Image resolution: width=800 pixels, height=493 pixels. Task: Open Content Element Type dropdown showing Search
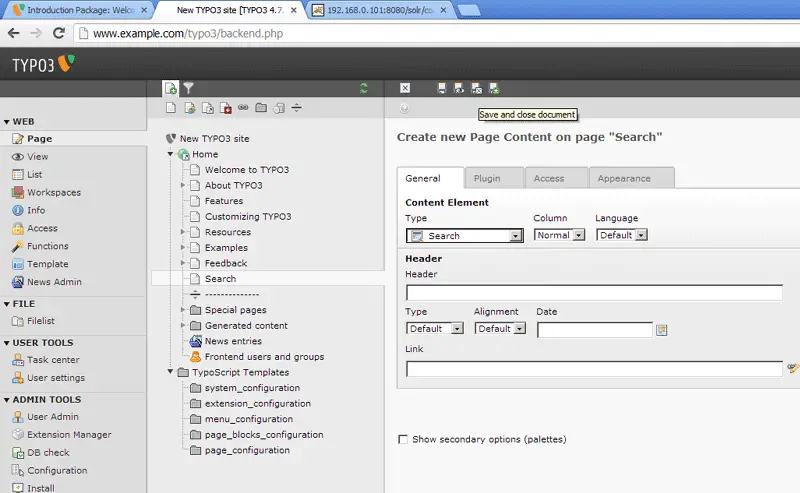coord(465,236)
